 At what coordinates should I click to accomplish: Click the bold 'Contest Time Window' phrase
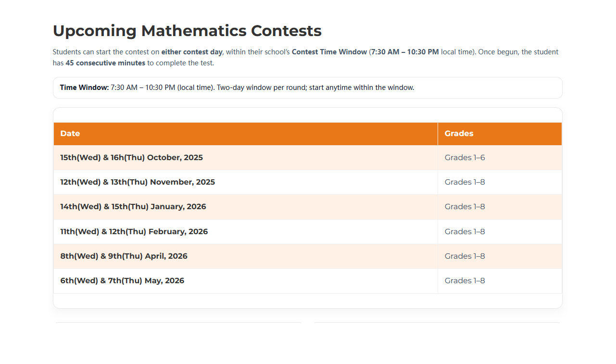pos(329,52)
